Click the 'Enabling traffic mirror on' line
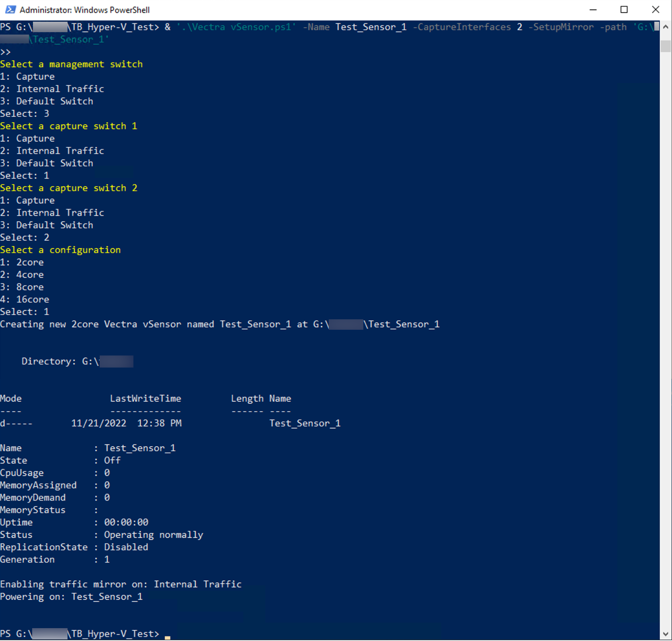The image size is (672, 641). tap(121, 585)
